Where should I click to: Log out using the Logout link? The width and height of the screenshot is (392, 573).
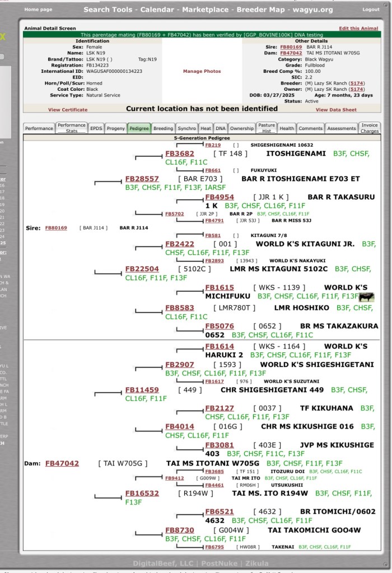[371, 10]
